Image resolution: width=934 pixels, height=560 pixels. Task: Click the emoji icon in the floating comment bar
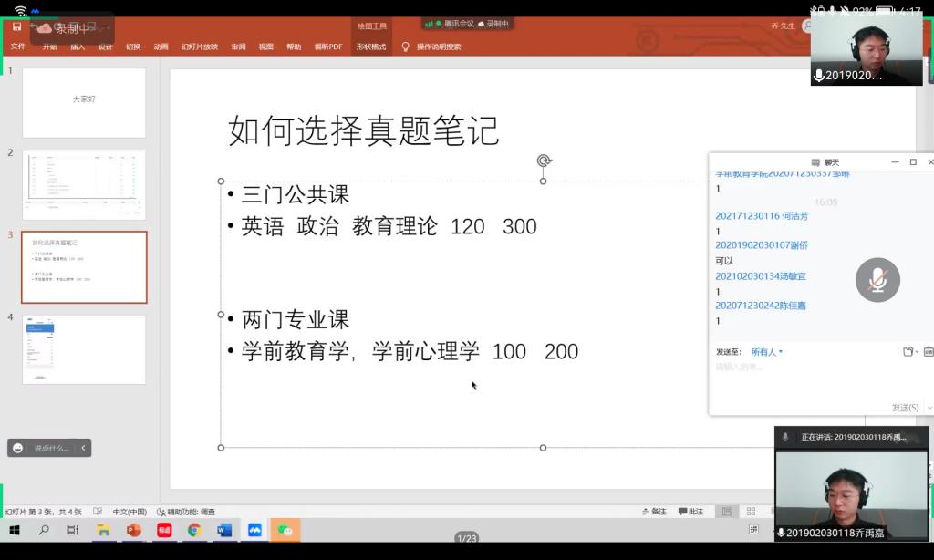17,448
